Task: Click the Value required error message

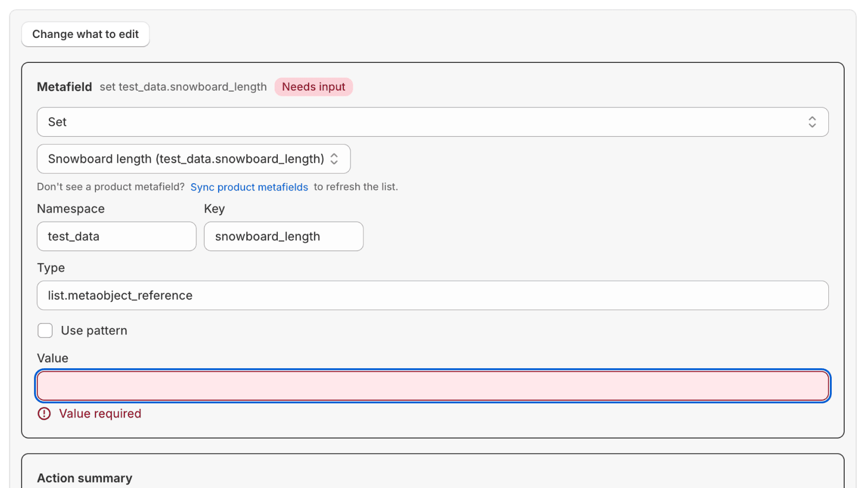Action: tap(99, 414)
